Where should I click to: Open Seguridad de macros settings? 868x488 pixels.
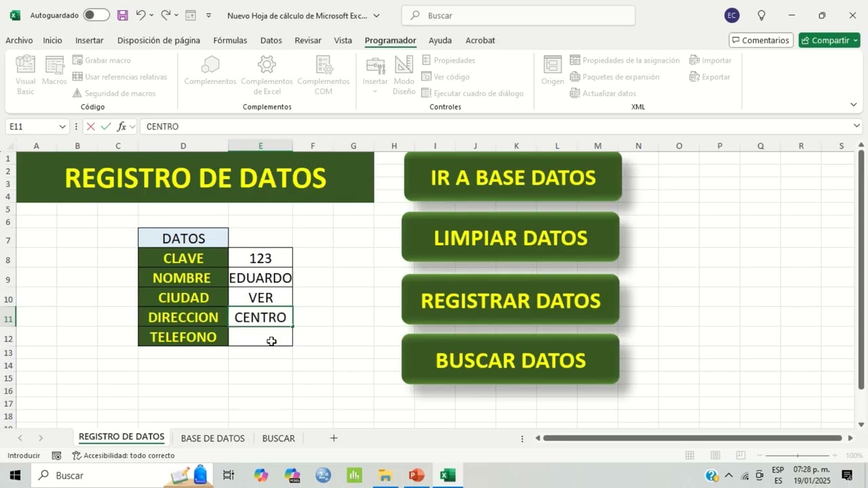click(x=115, y=94)
